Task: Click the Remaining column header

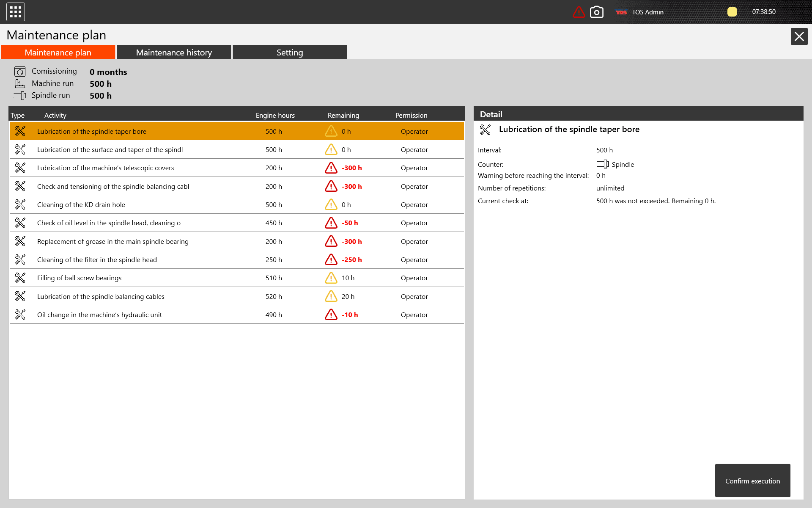Action: 343,115
